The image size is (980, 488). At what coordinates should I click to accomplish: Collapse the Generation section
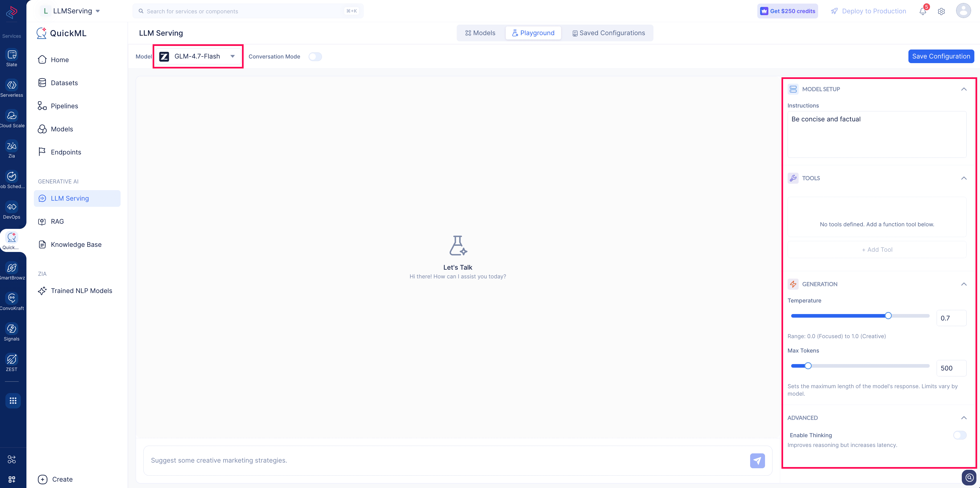(x=964, y=284)
